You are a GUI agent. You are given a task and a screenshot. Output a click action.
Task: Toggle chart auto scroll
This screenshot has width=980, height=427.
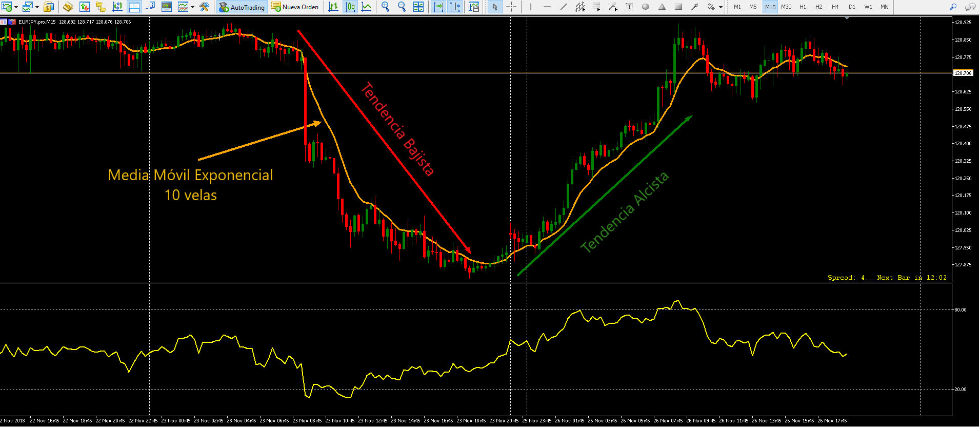[x=438, y=7]
